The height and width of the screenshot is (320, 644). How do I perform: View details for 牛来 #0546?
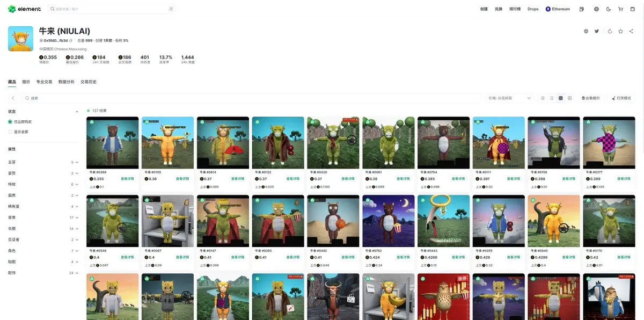point(127,257)
